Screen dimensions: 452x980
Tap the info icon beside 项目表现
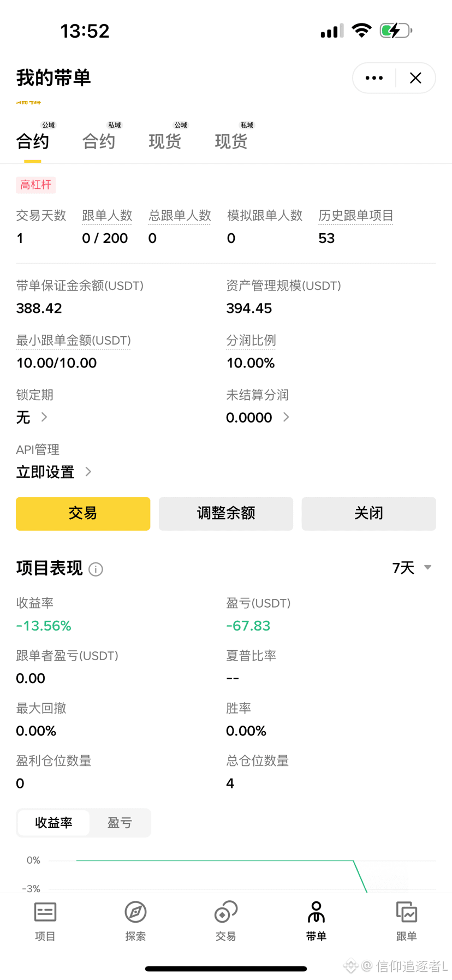point(96,569)
